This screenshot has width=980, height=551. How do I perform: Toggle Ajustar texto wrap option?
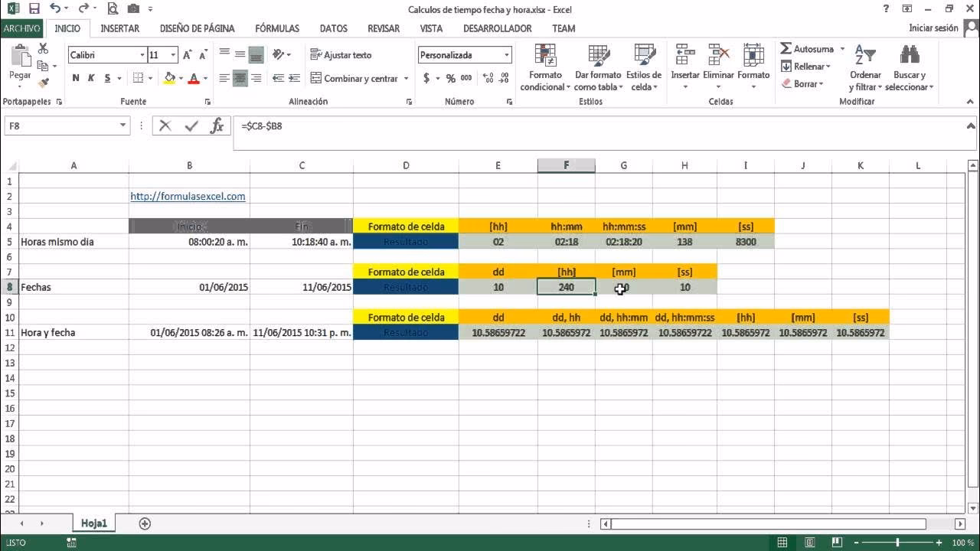click(x=341, y=55)
